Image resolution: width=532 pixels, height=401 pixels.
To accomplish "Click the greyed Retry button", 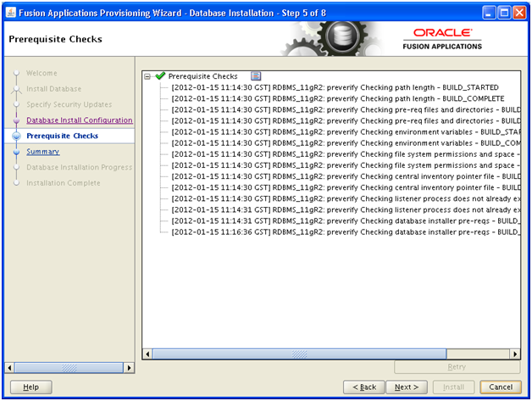I will tap(457, 367).
